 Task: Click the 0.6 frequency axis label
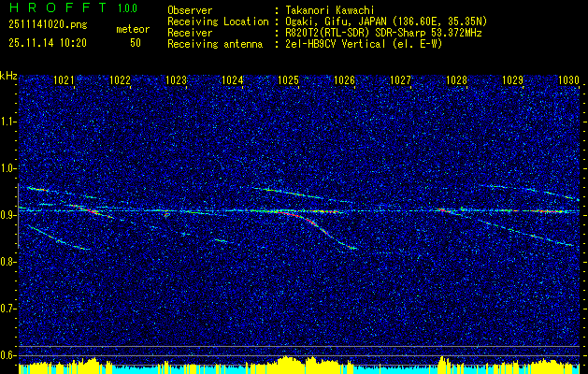click(x=7, y=355)
